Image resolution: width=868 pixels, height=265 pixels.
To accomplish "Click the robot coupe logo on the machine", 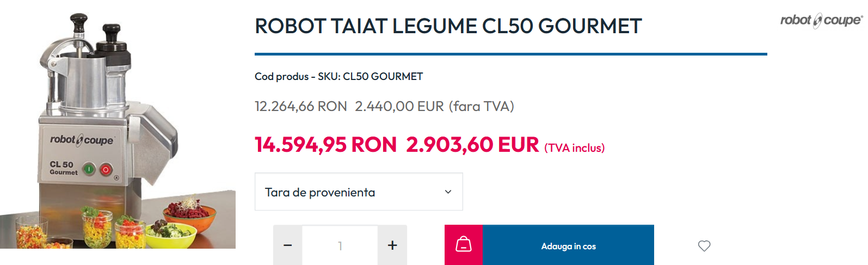I will [x=82, y=140].
